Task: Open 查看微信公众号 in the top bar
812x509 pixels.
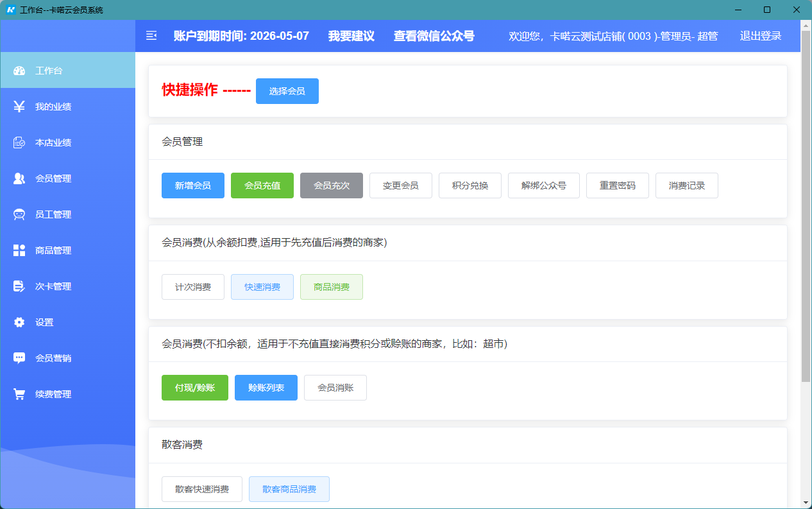Action: (434, 36)
